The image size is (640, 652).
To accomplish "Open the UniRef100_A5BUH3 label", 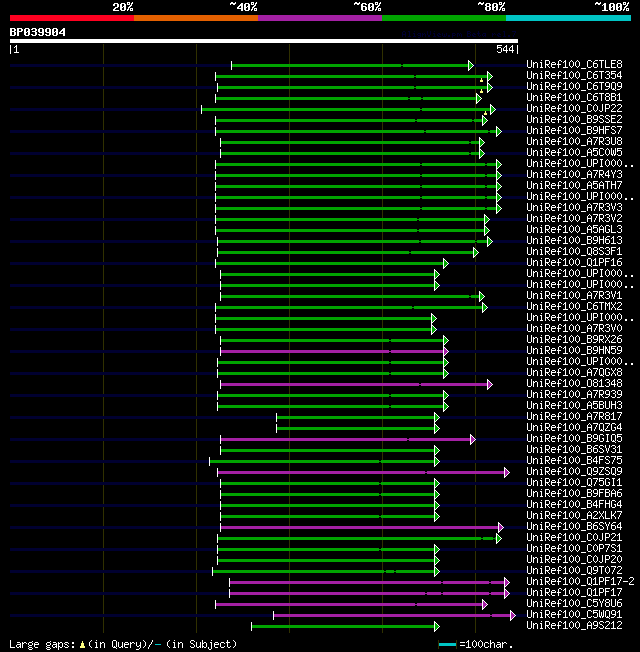I will pos(574,405).
